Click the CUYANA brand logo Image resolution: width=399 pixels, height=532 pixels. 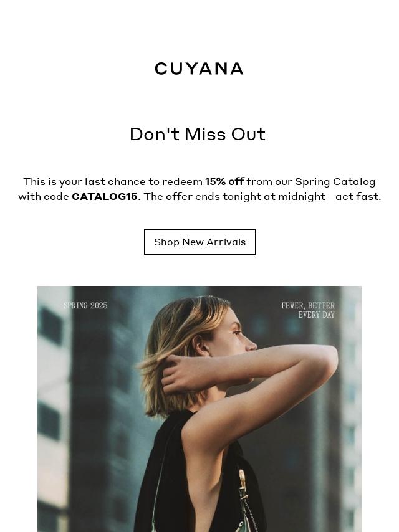coord(199,69)
